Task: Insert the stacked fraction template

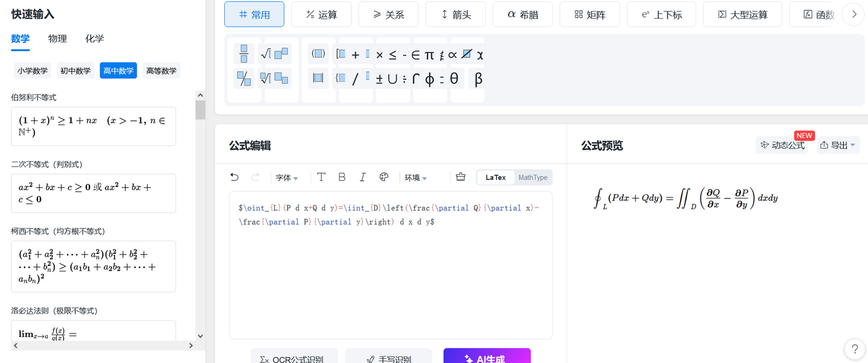Action: [244, 54]
